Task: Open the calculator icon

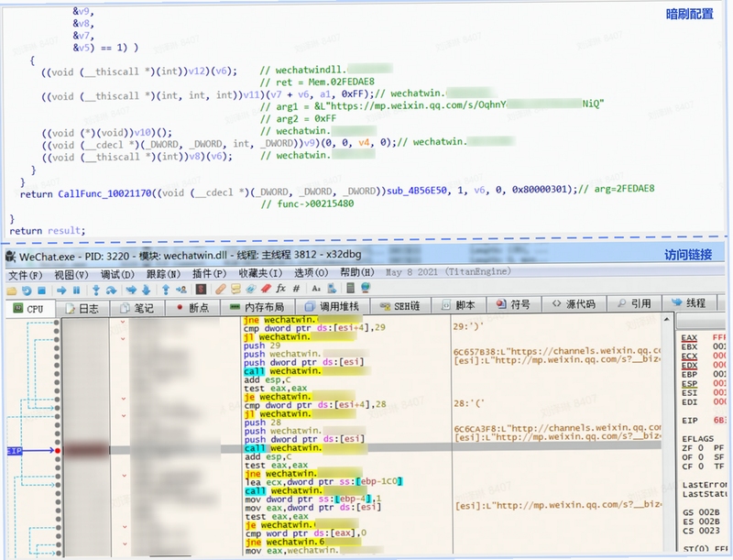Action: (x=350, y=289)
